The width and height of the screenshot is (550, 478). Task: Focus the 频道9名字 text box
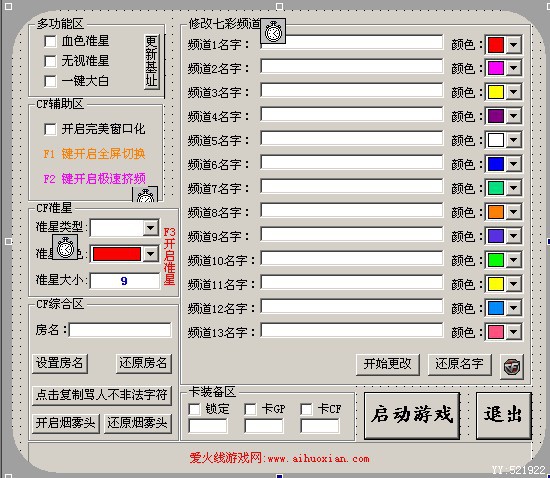pyautogui.click(x=352, y=234)
